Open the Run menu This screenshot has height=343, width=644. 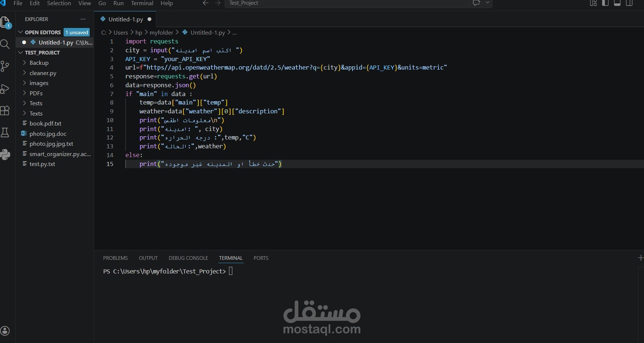(x=118, y=3)
